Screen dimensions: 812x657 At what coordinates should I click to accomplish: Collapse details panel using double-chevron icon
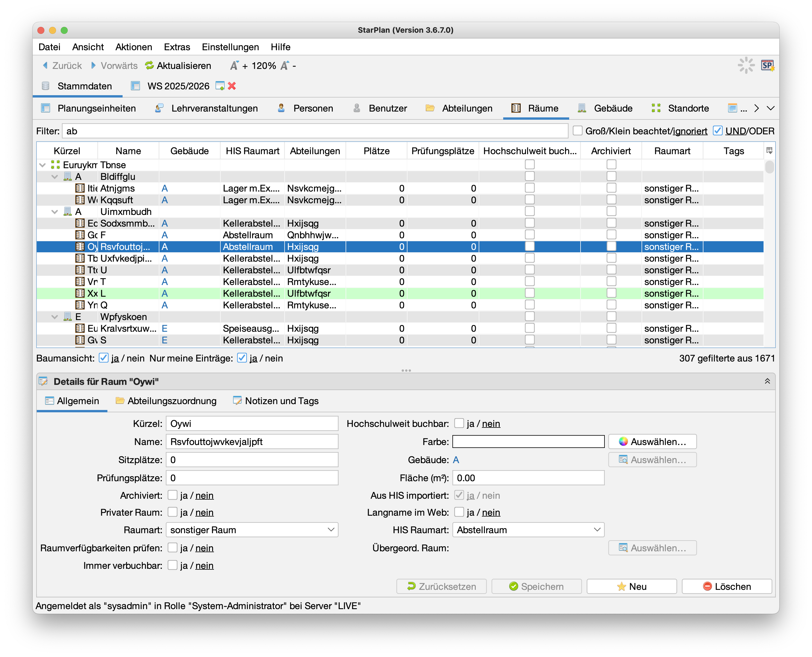[767, 381]
